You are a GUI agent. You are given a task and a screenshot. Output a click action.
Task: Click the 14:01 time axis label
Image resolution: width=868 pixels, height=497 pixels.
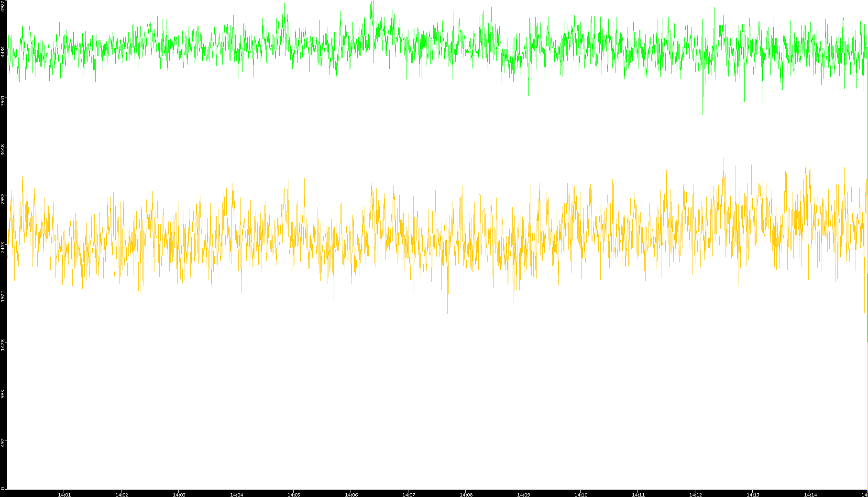pos(64,495)
